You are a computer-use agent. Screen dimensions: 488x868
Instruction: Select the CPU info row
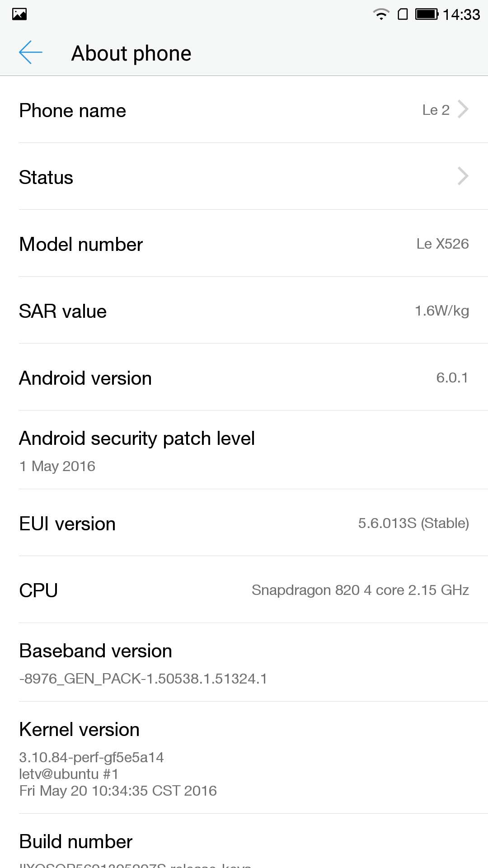[x=244, y=590]
